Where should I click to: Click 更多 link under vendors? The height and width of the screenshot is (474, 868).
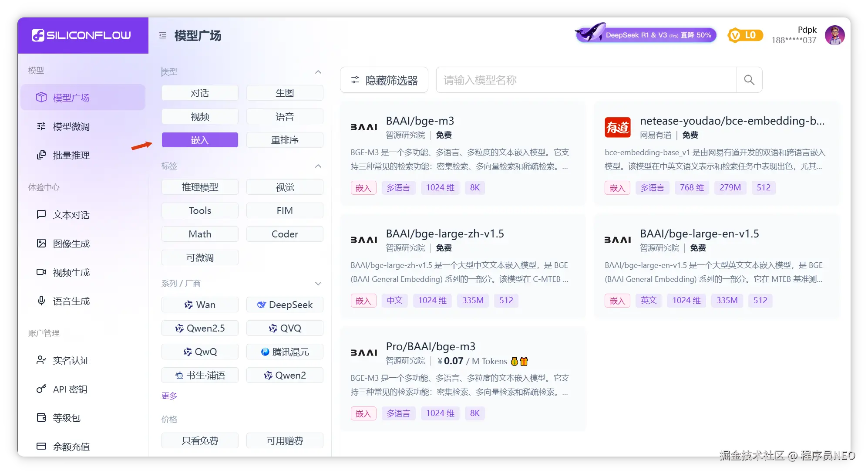[169, 396]
